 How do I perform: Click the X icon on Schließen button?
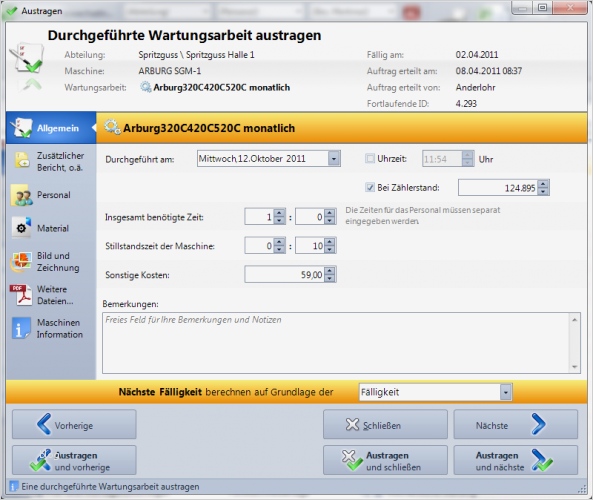(352, 424)
